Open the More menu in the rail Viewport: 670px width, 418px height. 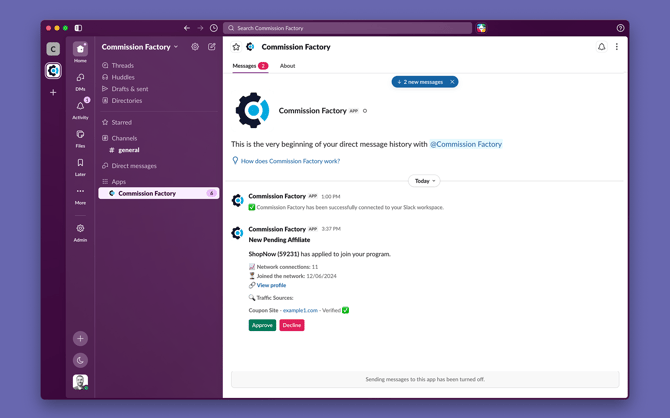(x=80, y=196)
